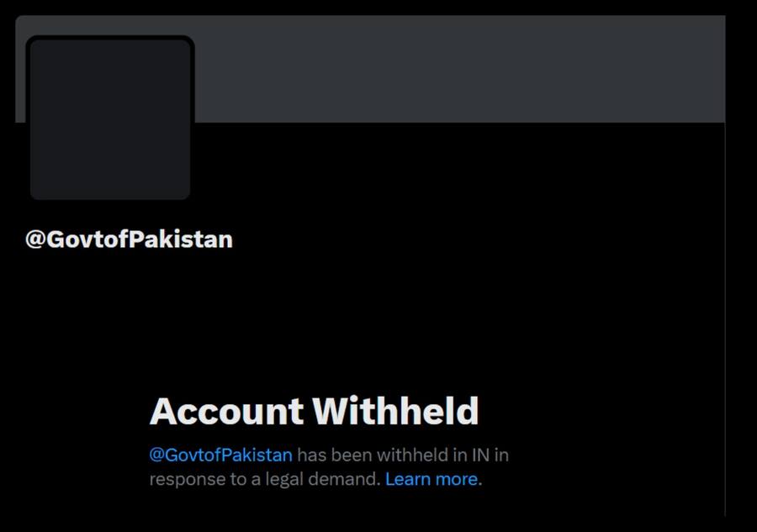The image size is (757, 532).
Task: Click the word 'demand' before Learn more
Action: point(344,479)
